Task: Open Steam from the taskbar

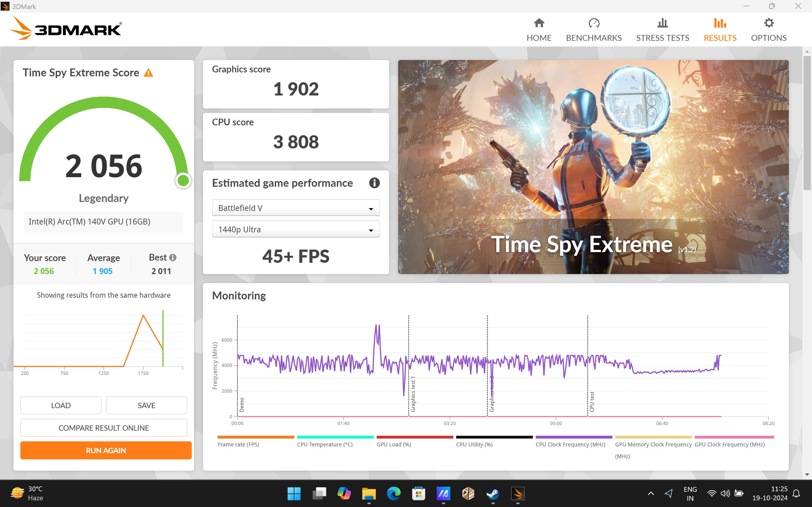Action: point(493,493)
